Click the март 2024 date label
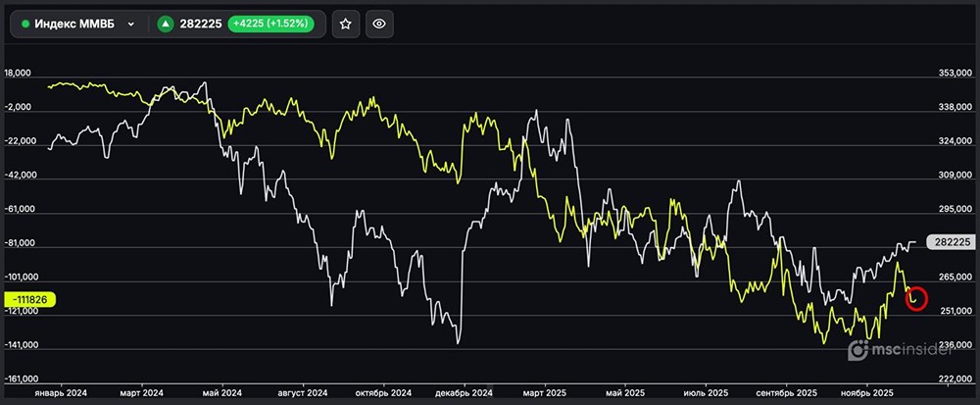980x405 pixels. 141,392
